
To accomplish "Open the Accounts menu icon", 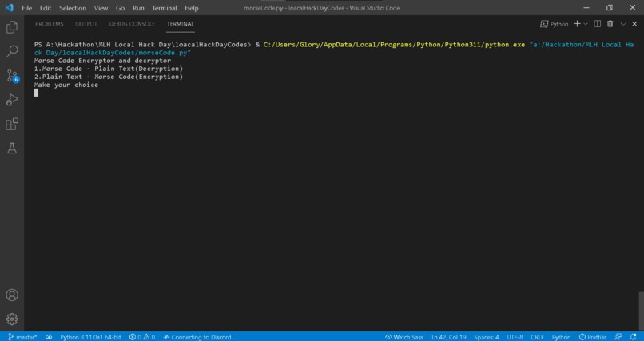I will pos(12,295).
